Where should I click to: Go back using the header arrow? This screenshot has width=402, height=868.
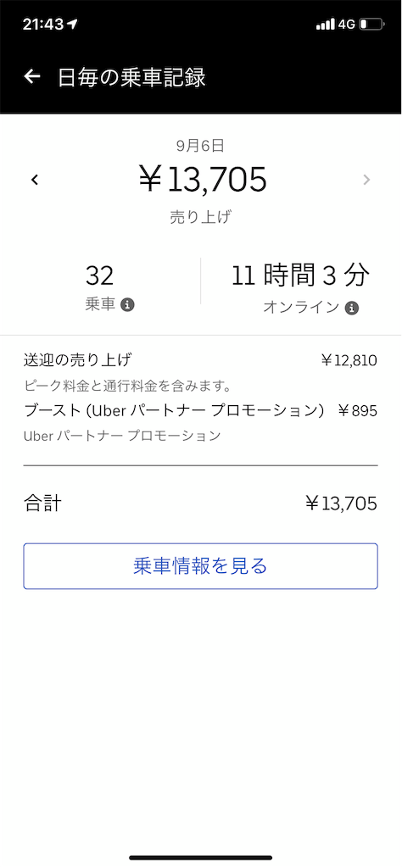(x=32, y=76)
